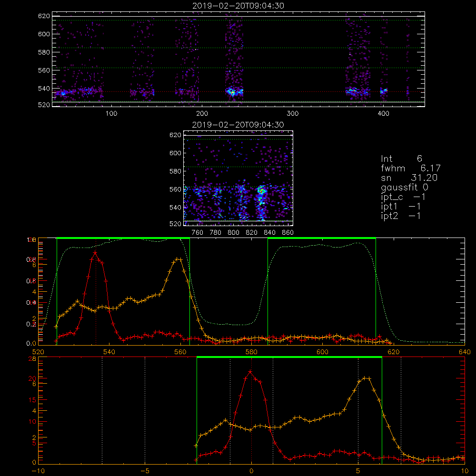Click left thick green bar atop upper profile plot
This screenshot has width=476, height=476.
pyautogui.click(x=123, y=238)
